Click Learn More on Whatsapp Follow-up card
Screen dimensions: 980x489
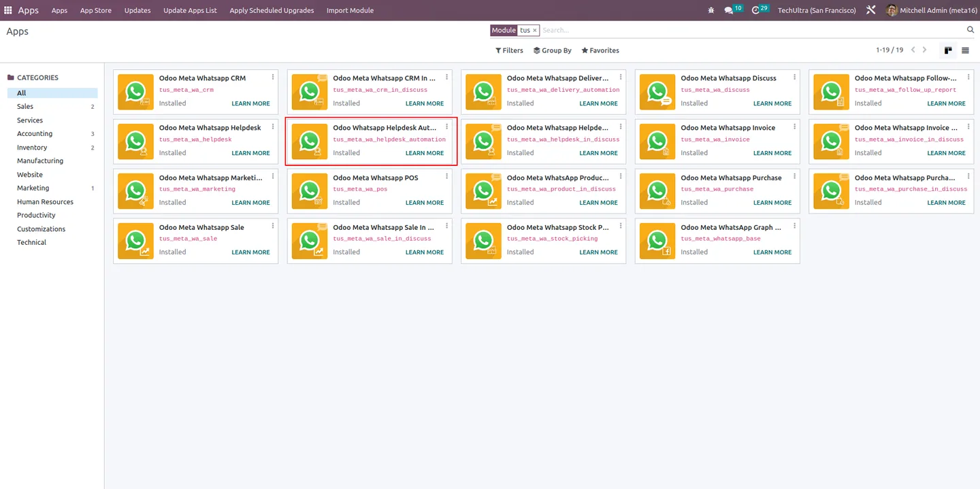946,103
